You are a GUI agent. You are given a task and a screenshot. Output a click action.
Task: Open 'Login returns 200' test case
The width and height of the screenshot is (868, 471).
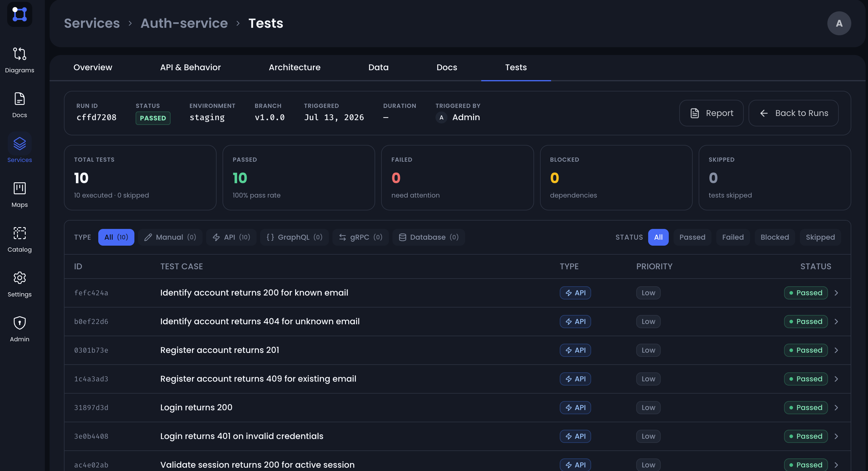point(196,408)
